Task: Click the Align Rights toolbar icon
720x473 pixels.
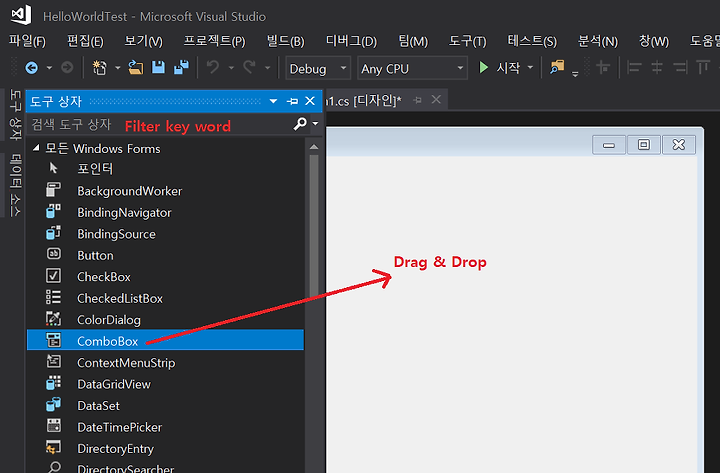Action: coord(680,68)
